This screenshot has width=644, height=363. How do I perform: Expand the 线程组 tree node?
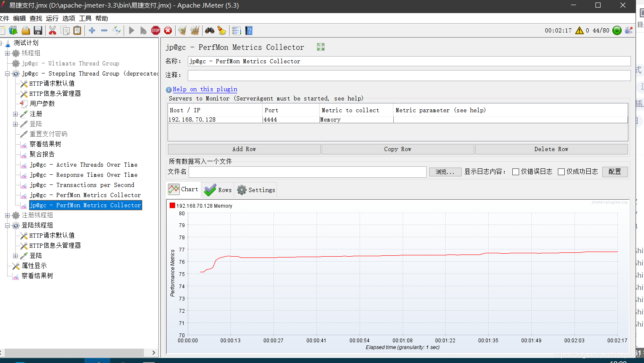(x=7, y=53)
